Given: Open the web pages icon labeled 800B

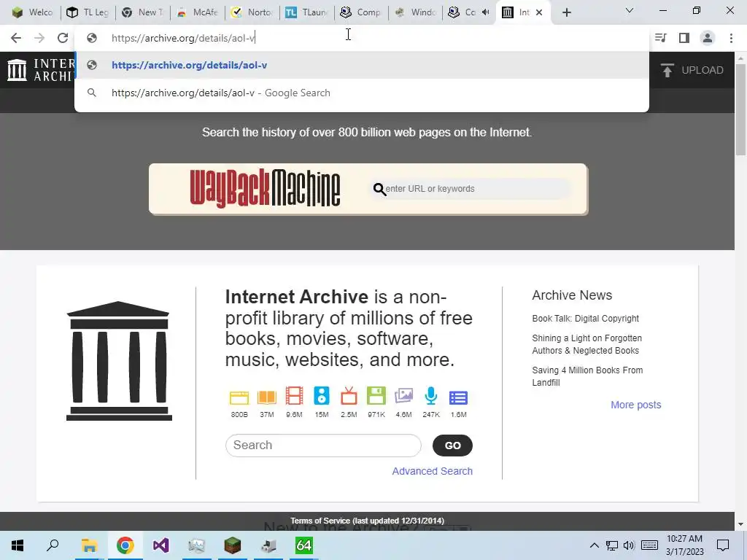Looking at the screenshot, I should [239, 397].
